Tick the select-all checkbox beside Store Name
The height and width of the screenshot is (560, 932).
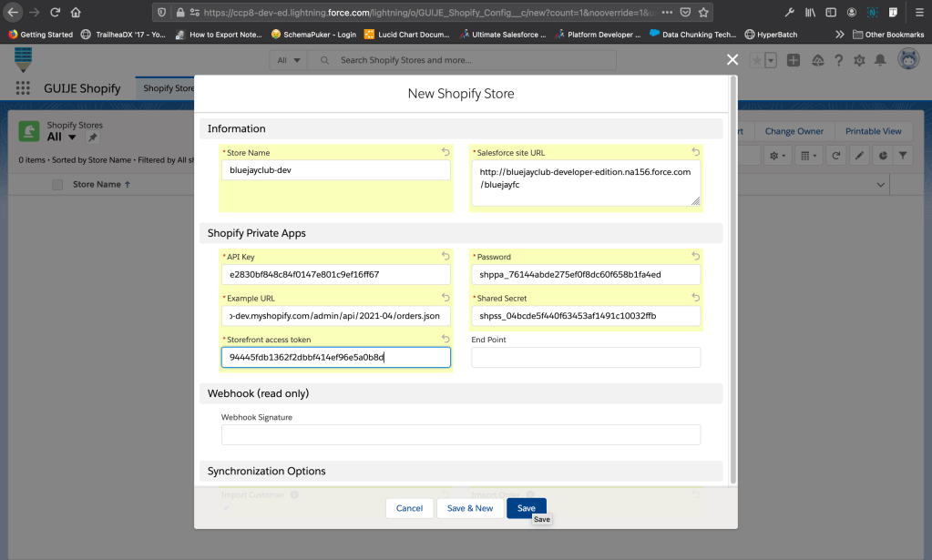58,185
